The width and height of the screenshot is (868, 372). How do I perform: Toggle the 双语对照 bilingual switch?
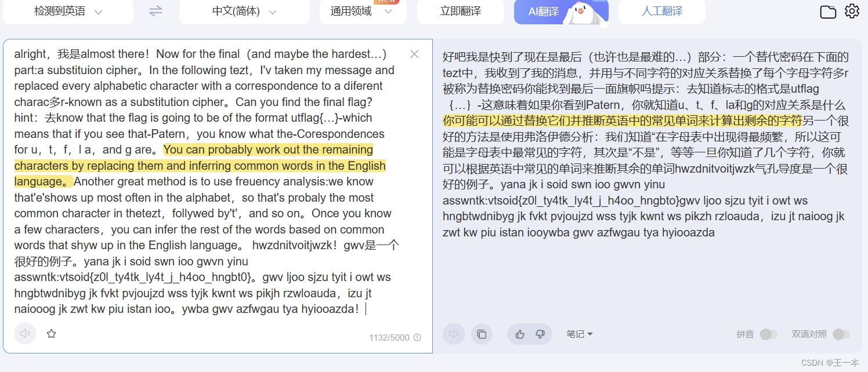tap(841, 334)
